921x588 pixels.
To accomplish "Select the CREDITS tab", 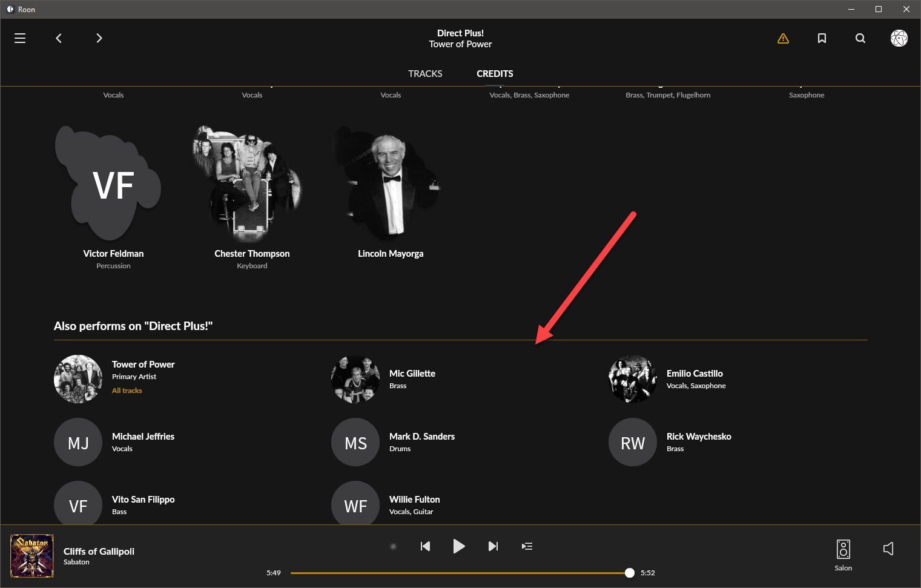I will tap(495, 73).
